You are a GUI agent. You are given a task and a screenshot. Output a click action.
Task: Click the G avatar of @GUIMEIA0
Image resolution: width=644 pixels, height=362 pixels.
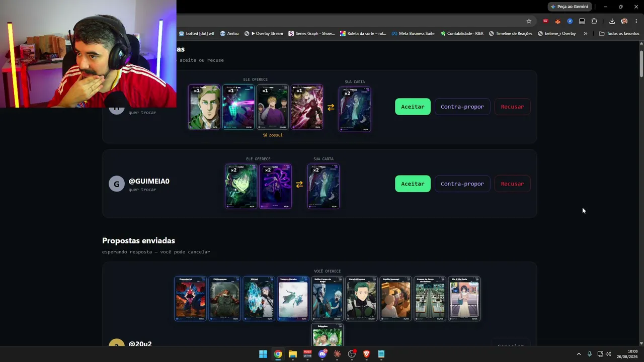click(x=116, y=184)
